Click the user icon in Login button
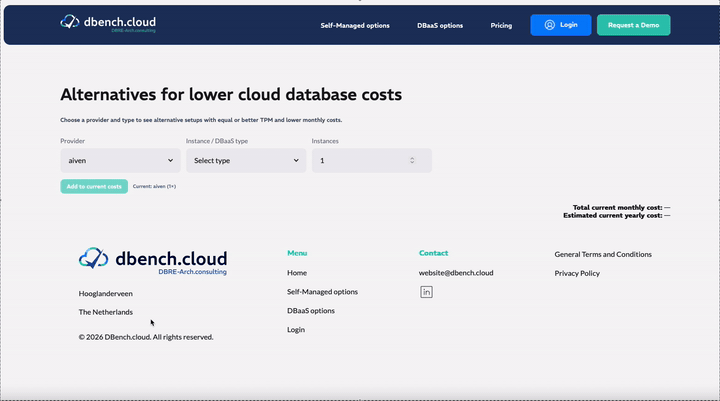 pos(549,25)
